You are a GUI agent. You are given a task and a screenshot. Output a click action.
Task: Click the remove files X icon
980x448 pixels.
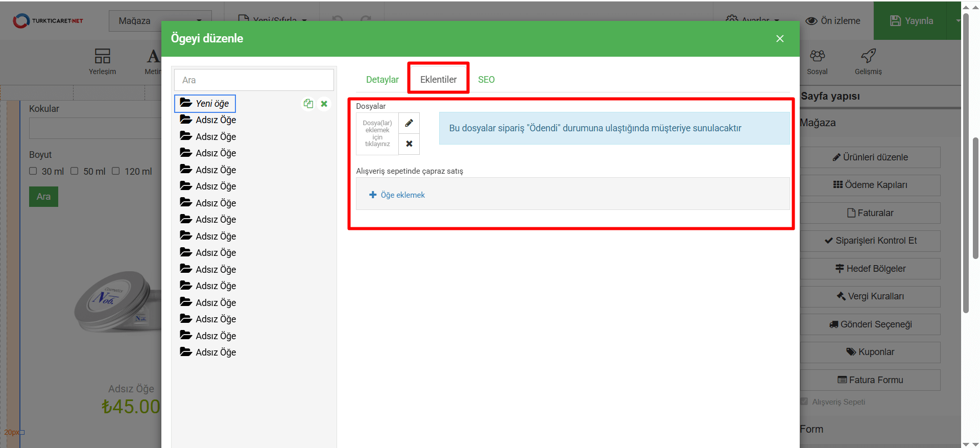pos(409,144)
